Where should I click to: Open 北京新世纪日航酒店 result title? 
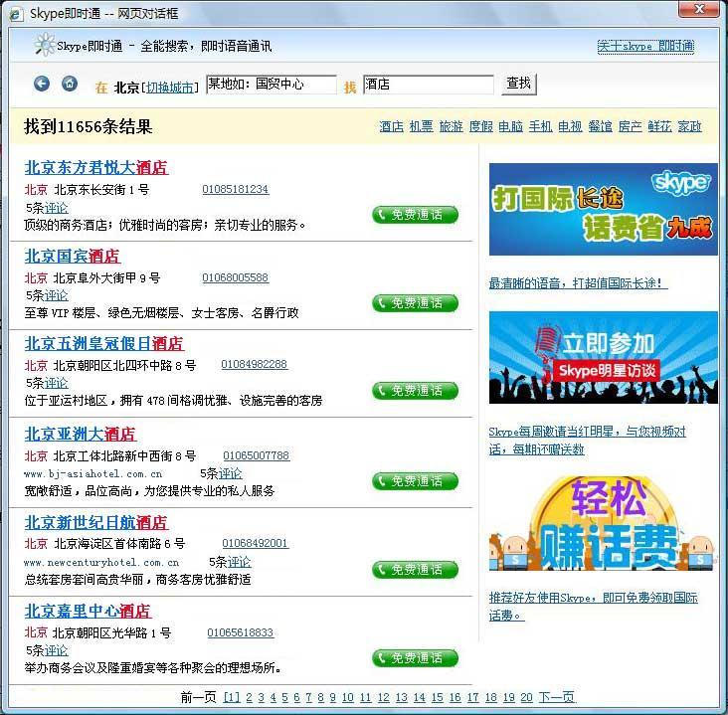tap(96, 523)
